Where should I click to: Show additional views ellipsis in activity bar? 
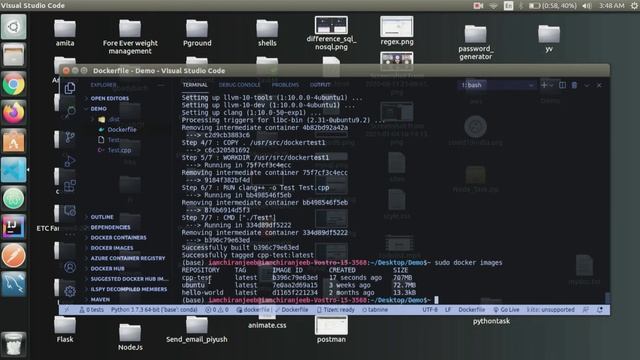coord(70,235)
